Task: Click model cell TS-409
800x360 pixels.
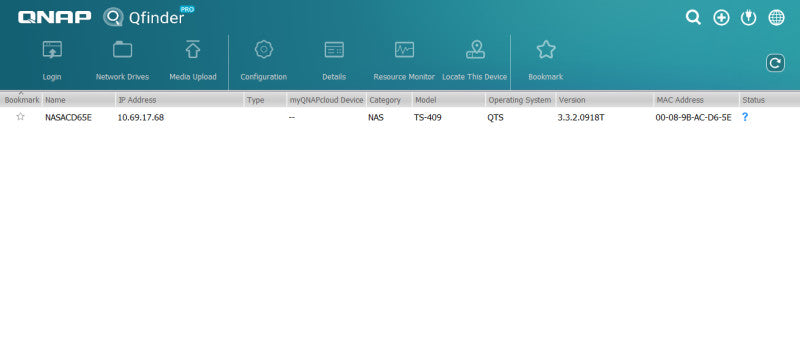Action: [428, 117]
